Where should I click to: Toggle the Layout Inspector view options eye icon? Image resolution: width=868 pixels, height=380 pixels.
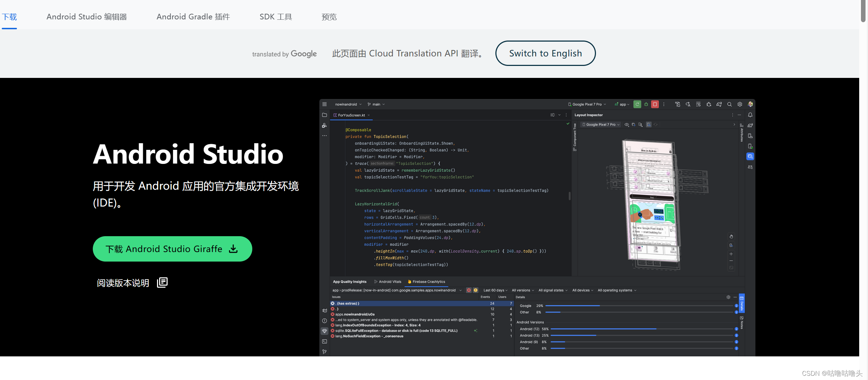626,124
